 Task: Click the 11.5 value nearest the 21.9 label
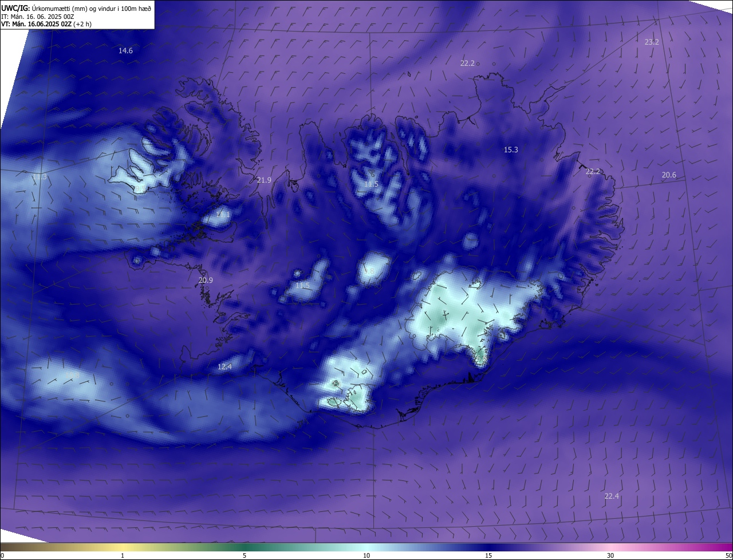(371, 184)
